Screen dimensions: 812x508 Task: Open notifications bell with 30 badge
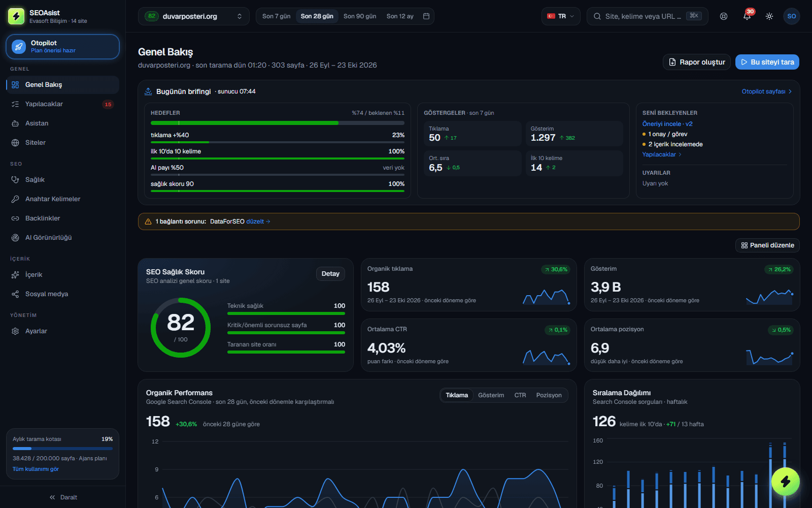(x=747, y=16)
